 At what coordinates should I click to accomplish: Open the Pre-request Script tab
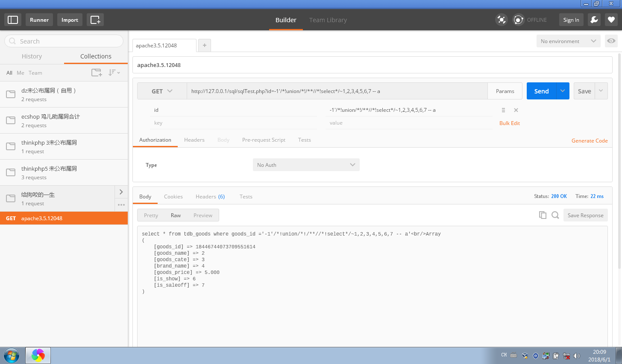click(x=264, y=140)
